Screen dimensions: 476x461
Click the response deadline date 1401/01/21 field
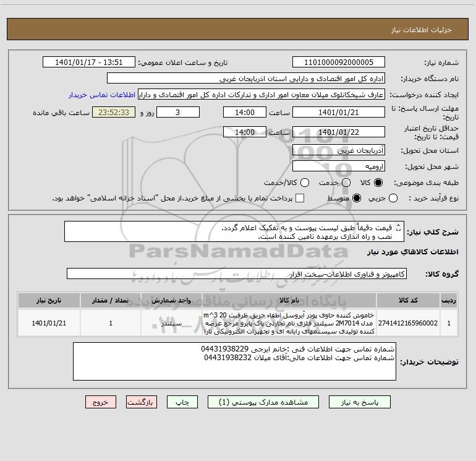[339, 112]
